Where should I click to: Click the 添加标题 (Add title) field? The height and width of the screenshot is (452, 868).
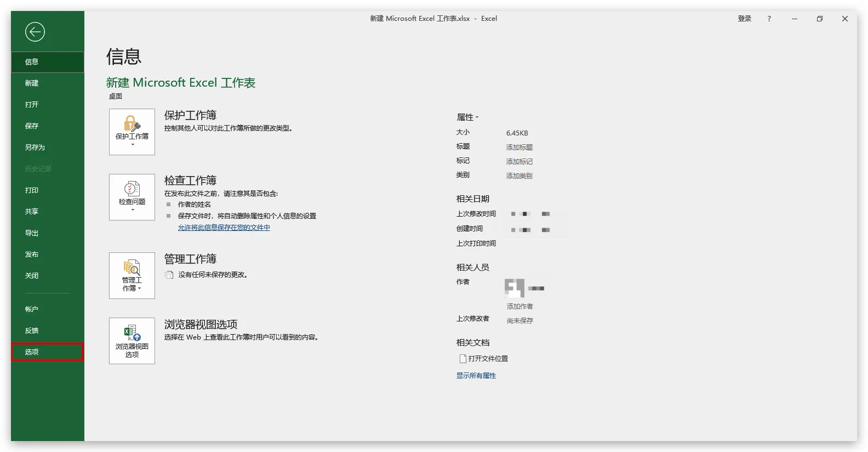point(519,148)
